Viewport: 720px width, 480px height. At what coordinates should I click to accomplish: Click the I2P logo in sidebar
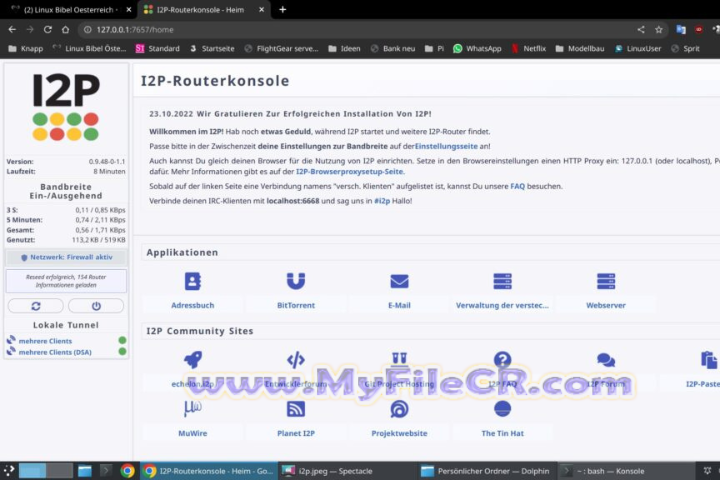point(66,107)
